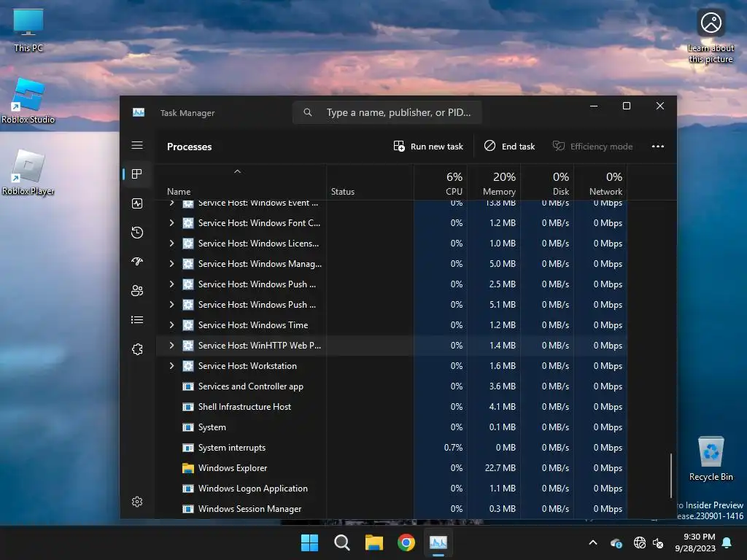Viewport: 747px width, 560px height.
Task: Open OneDrive cloud icon in system tray
Action: click(616, 542)
